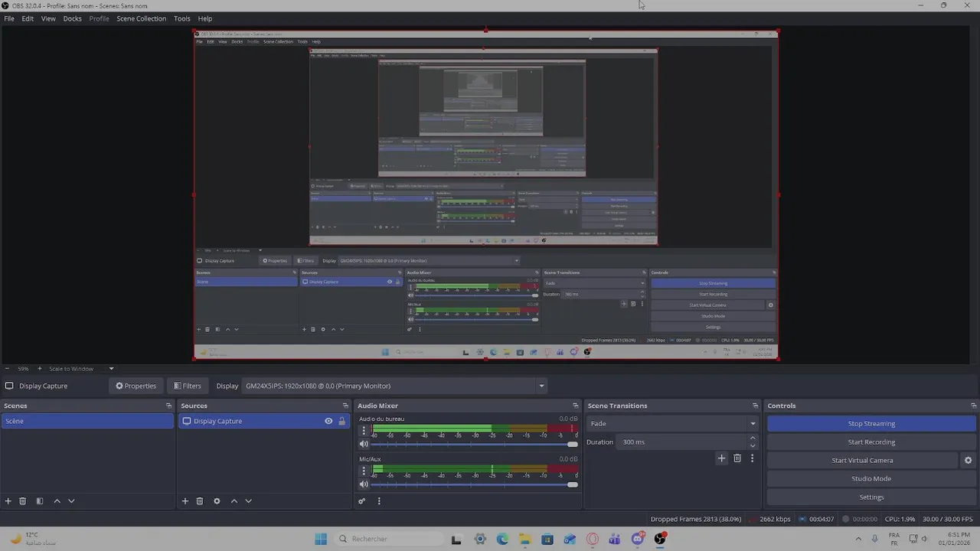Remove the selected scene with the trash icon

23,501
